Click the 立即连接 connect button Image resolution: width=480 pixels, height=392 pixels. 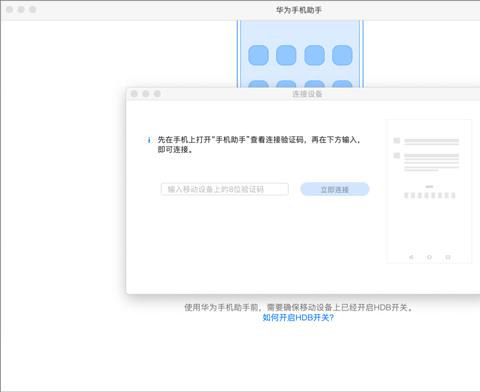point(335,189)
